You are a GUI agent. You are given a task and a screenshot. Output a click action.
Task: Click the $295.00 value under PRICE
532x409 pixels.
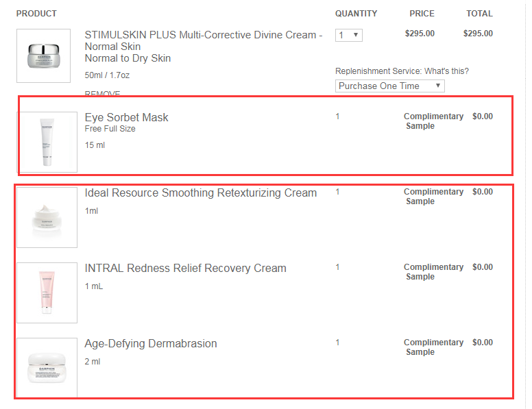pyautogui.click(x=420, y=34)
